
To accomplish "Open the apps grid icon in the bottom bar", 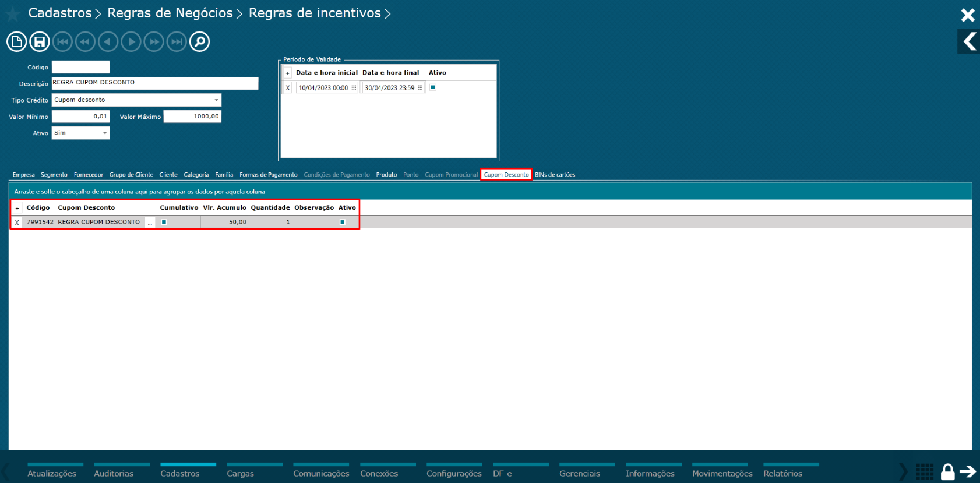I will (x=925, y=471).
